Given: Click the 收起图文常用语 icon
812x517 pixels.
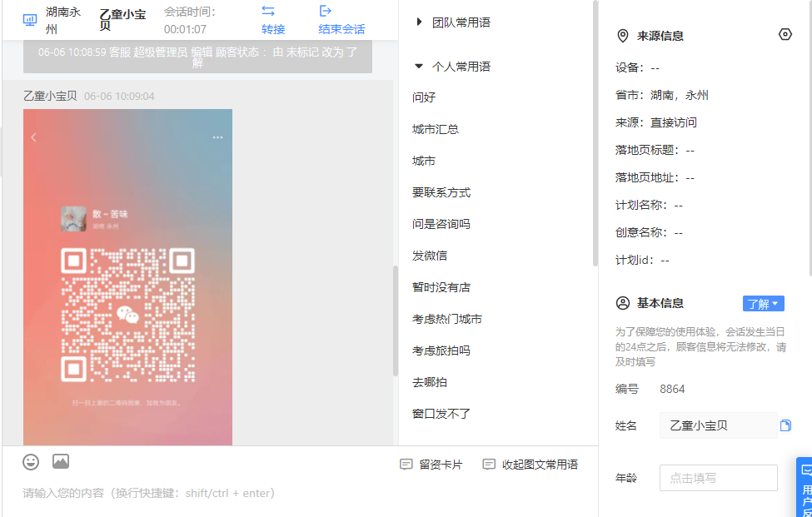Looking at the screenshot, I should click(489, 465).
